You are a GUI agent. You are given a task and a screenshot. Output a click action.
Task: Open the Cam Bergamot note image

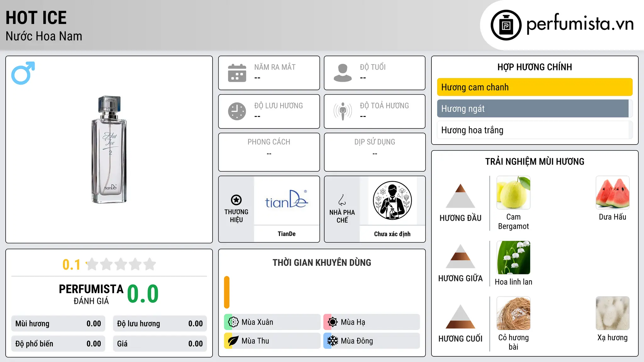(x=514, y=193)
